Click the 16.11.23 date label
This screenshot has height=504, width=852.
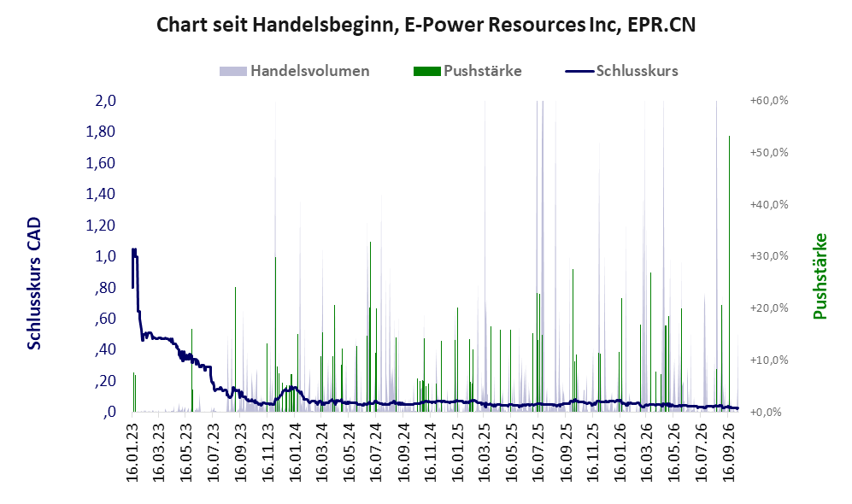click(x=267, y=452)
